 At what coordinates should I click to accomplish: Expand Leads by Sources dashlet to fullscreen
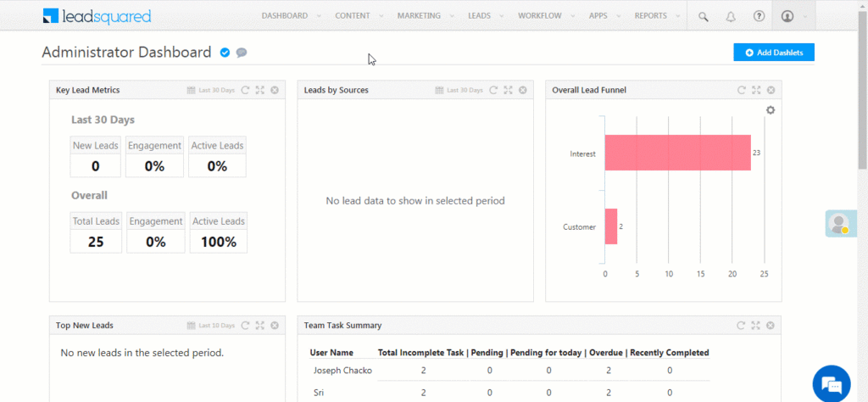508,90
